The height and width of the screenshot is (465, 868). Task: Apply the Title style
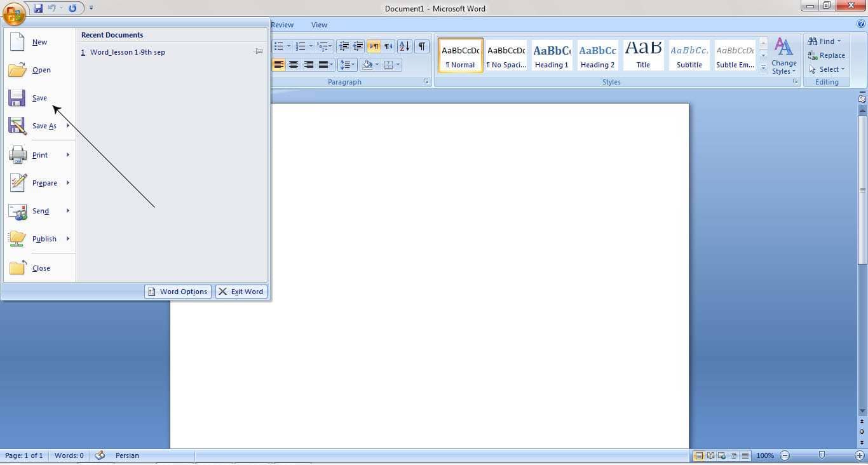tap(643, 55)
